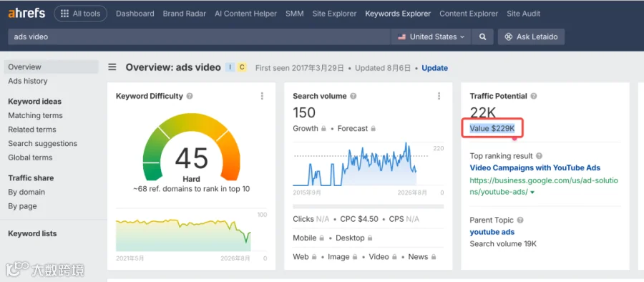
Task: Open Search volume three-dot options menu
Action: click(439, 96)
